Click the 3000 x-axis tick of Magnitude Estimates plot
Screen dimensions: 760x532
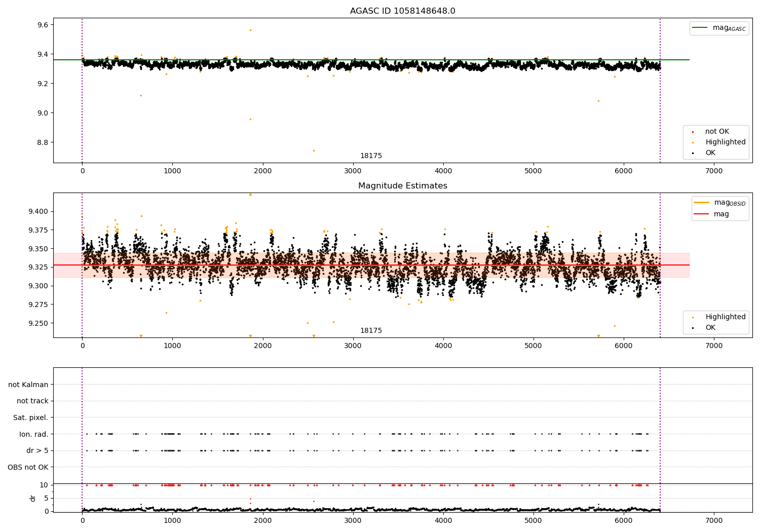point(353,346)
